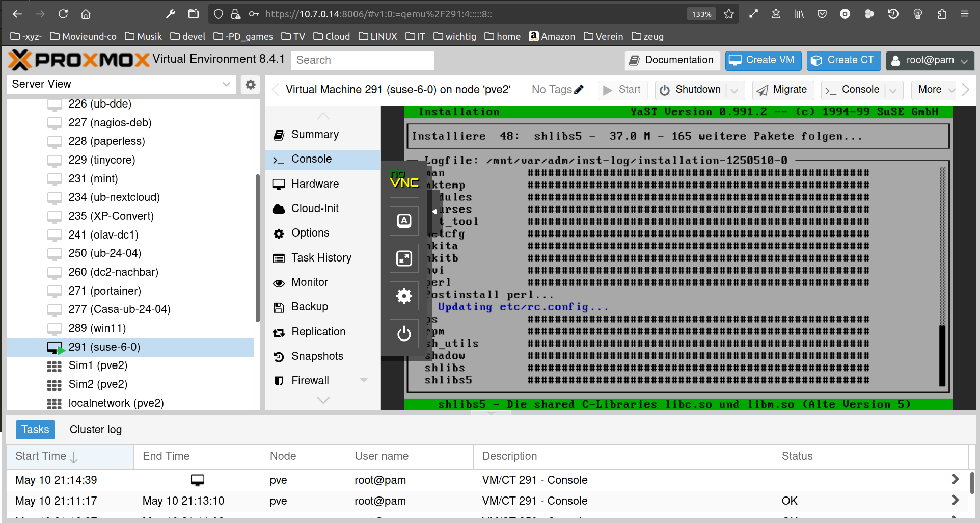
Task: Expand the OK VM/CT 291 Console task
Action: coord(955,500)
